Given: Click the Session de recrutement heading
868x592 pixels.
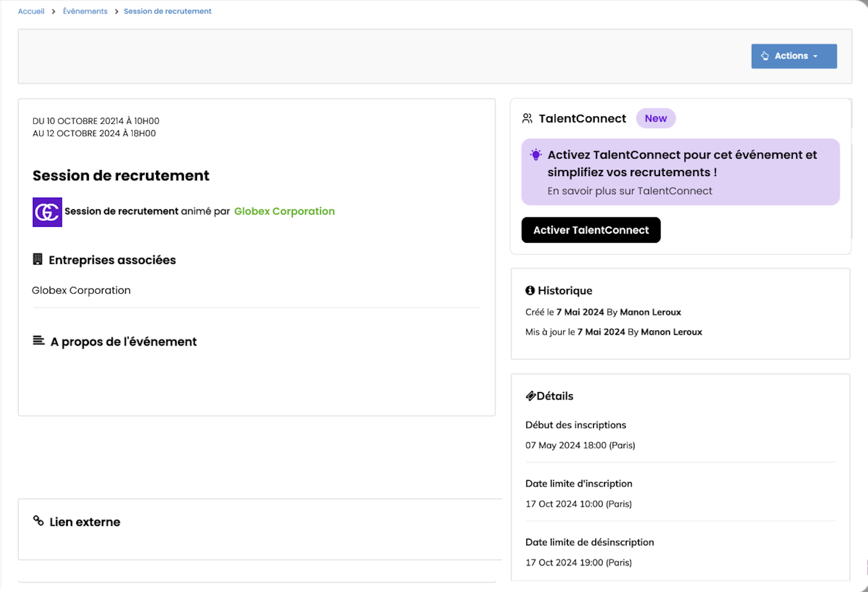Looking at the screenshot, I should coord(121,175).
